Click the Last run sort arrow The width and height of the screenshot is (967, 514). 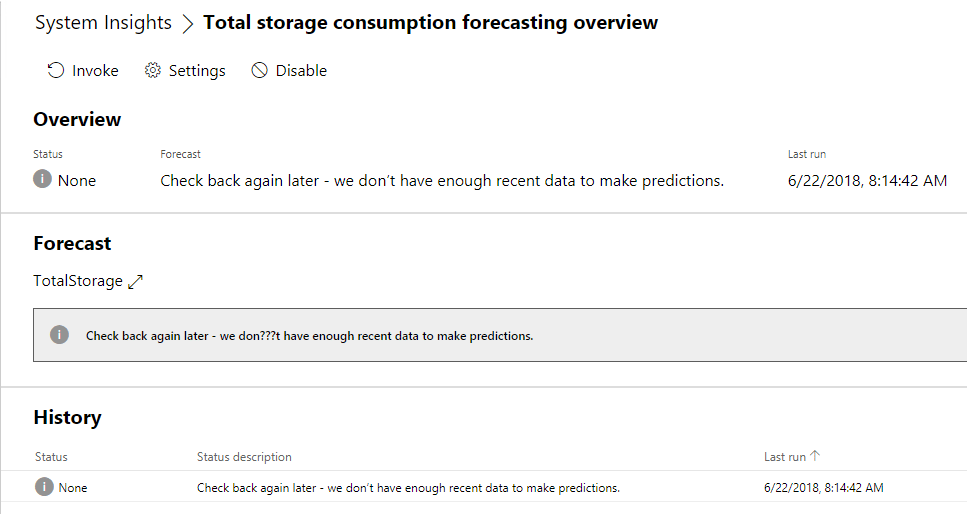[x=815, y=456]
